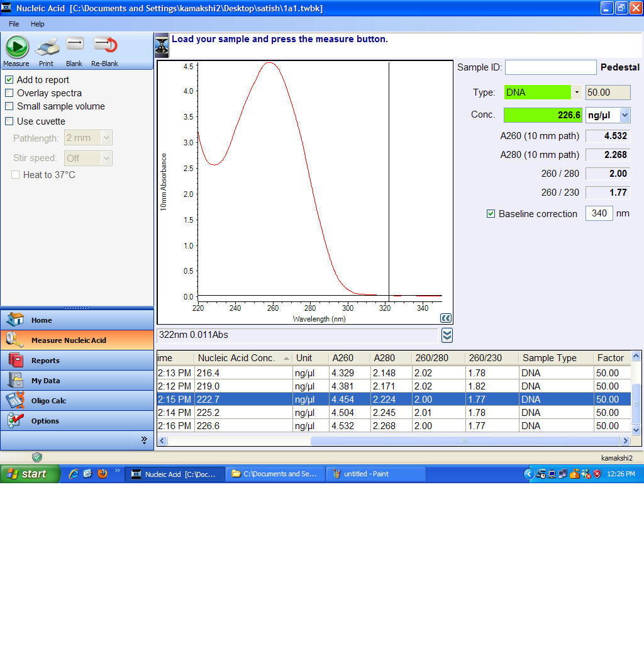Click the Re-Blank toolbar icon

pos(105,45)
